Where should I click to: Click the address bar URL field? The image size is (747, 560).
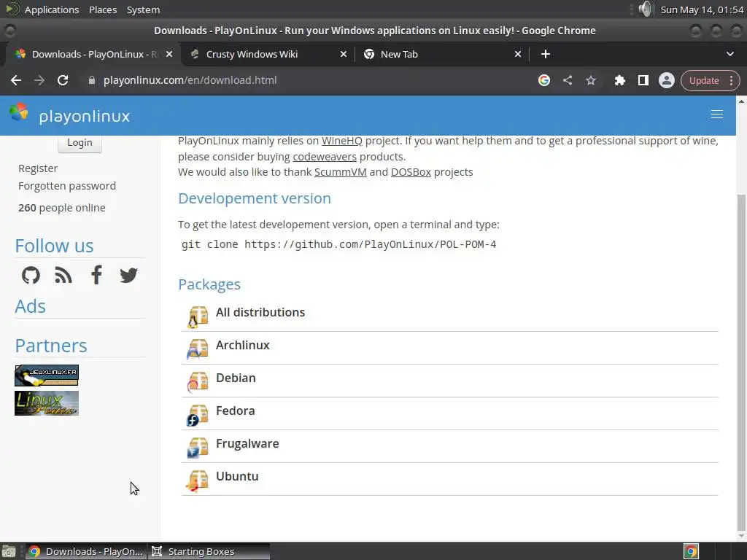pos(292,80)
